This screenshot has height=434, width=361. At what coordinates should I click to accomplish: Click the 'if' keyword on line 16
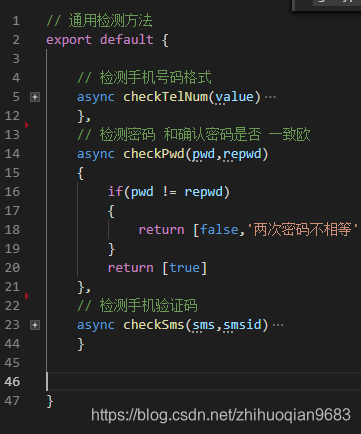[x=115, y=192]
